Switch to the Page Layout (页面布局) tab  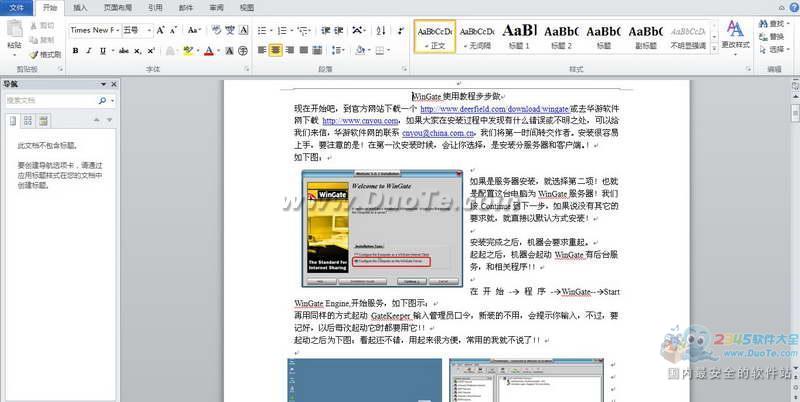tap(118, 8)
